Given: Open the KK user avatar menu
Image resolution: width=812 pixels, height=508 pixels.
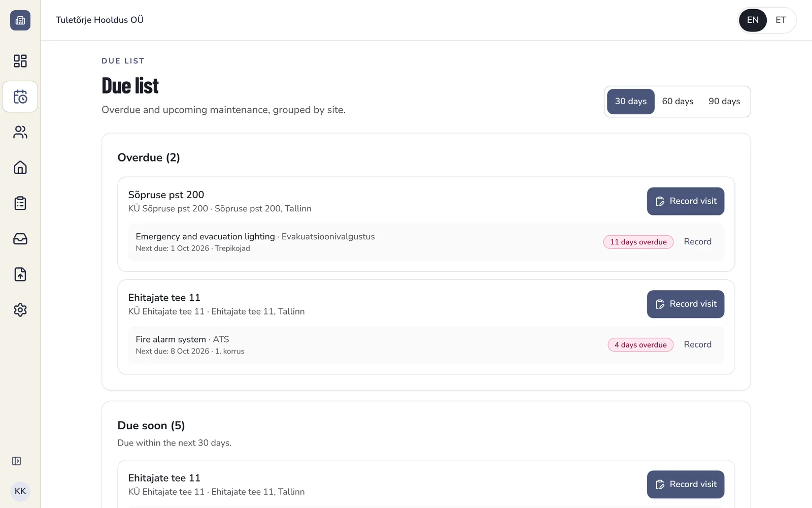Looking at the screenshot, I should point(20,491).
